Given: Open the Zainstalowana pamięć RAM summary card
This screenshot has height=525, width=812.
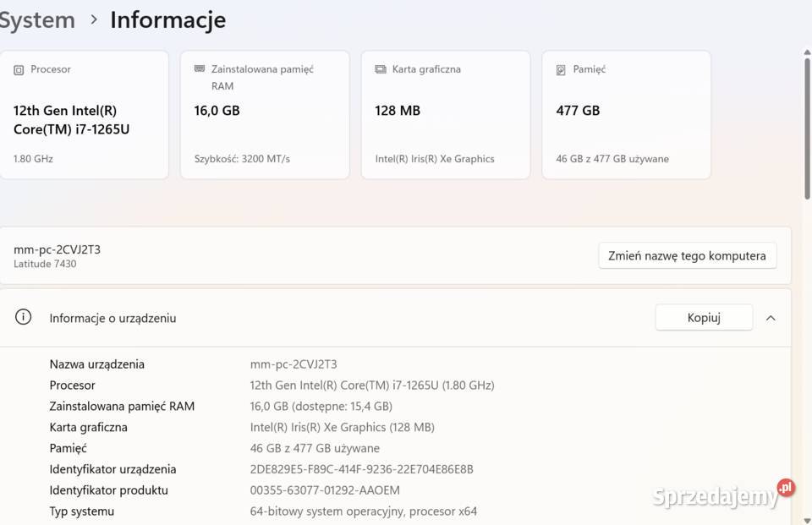Looking at the screenshot, I should click(265, 115).
